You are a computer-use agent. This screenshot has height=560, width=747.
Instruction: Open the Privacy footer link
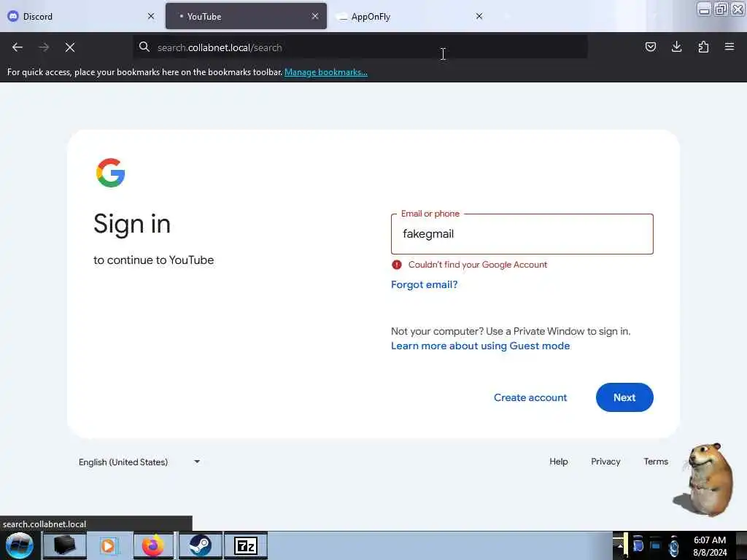pyautogui.click(x=605, y=462)
